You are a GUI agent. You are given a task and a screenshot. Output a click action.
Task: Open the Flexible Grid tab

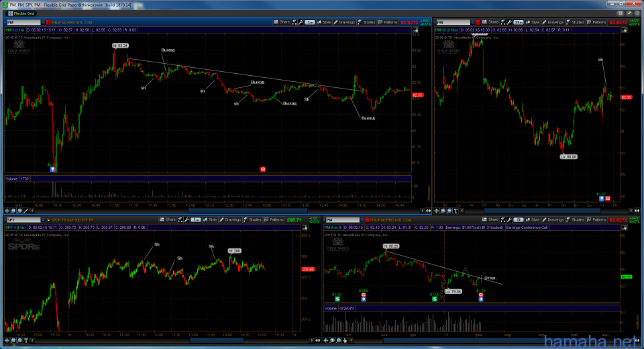click(21, 13)
